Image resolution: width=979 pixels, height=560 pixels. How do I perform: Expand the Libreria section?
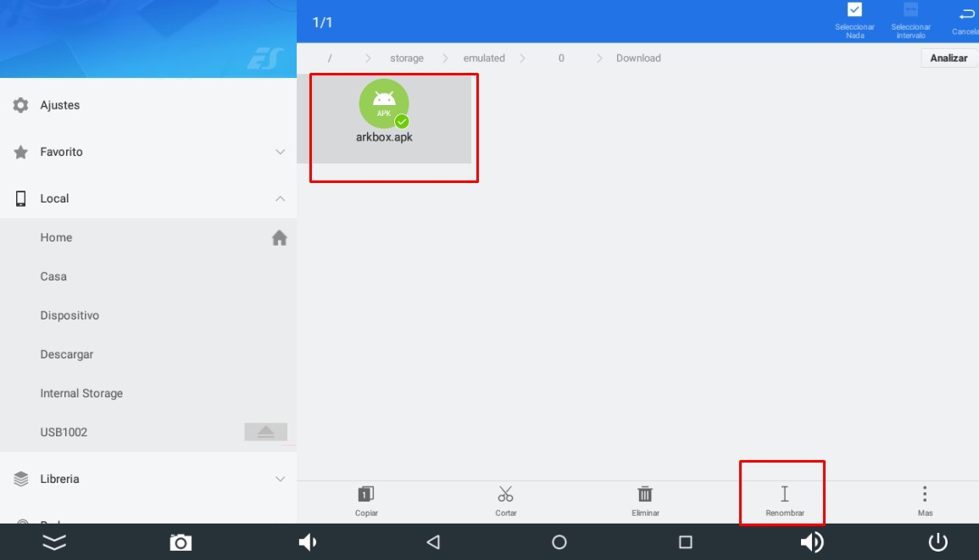click(280, 480)
